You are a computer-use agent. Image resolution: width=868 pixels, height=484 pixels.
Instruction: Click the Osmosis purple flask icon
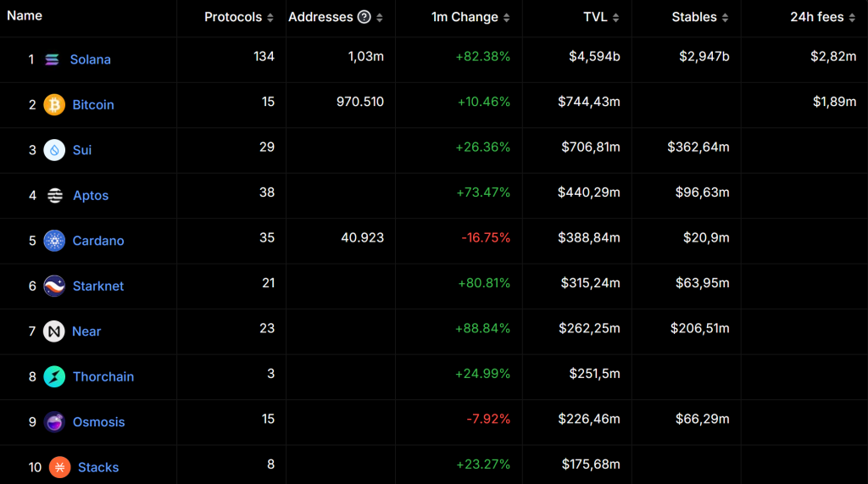click(x=54, y=422)
